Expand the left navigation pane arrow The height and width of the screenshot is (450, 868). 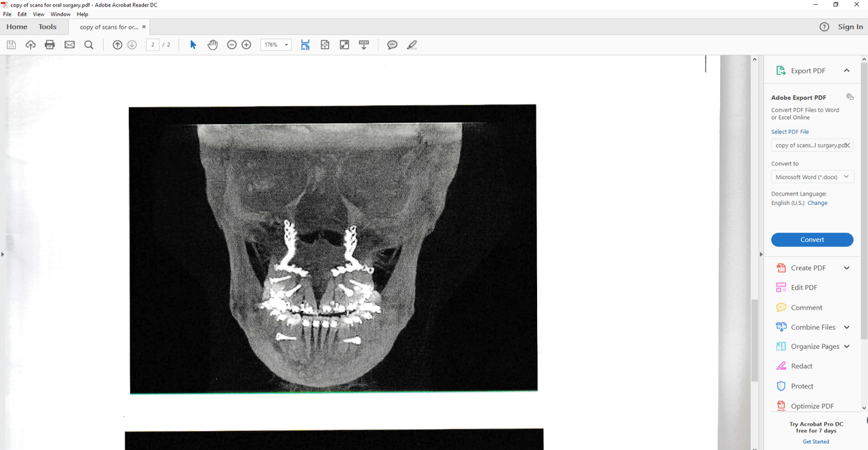coord(3,254)
